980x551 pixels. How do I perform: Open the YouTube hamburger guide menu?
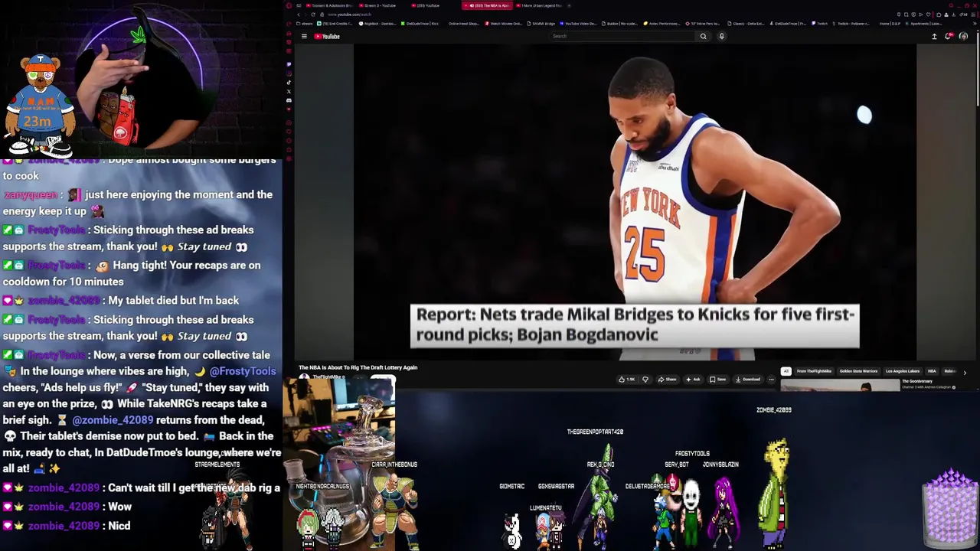tap(304, 36)
